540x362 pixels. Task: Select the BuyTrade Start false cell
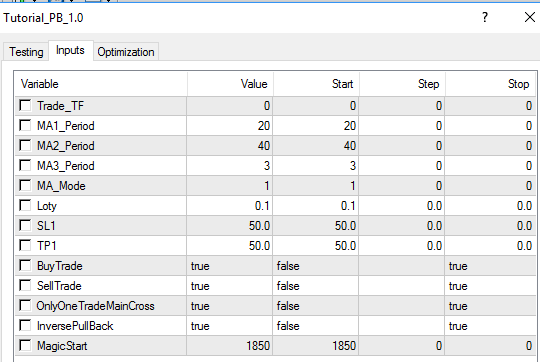316,266
